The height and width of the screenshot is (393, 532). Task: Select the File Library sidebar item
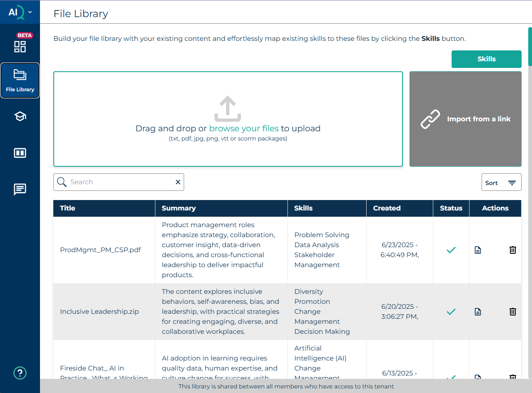20,80
